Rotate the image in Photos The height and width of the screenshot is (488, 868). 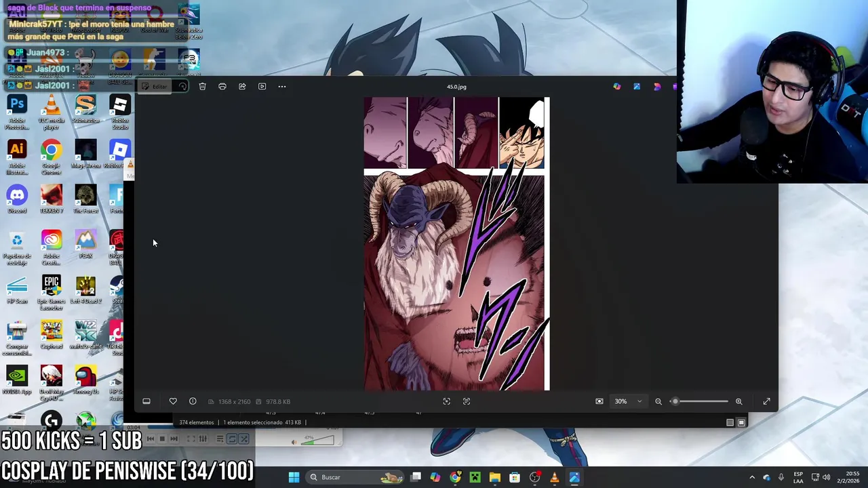[182, 86]
